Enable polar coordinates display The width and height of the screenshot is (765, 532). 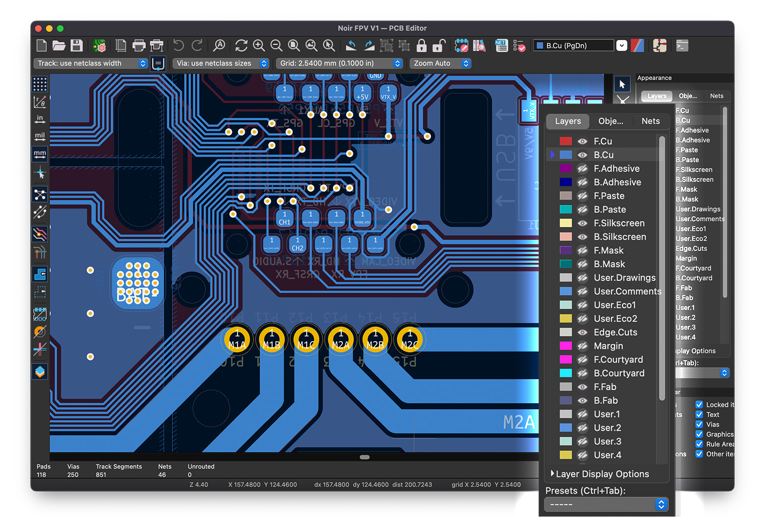pos(40,102)
